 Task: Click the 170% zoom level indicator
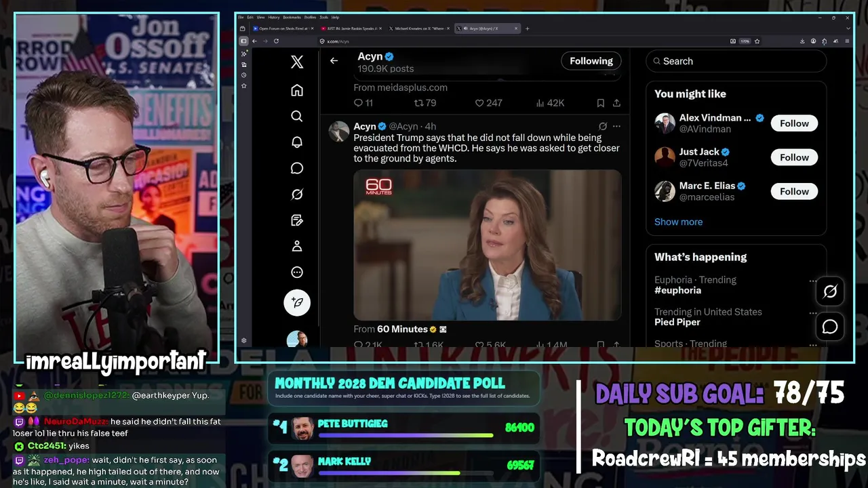[745, 41]
